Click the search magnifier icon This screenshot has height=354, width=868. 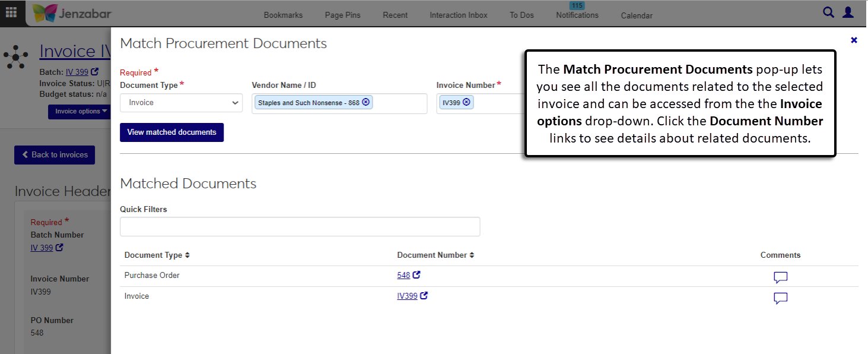coord(828,12)
